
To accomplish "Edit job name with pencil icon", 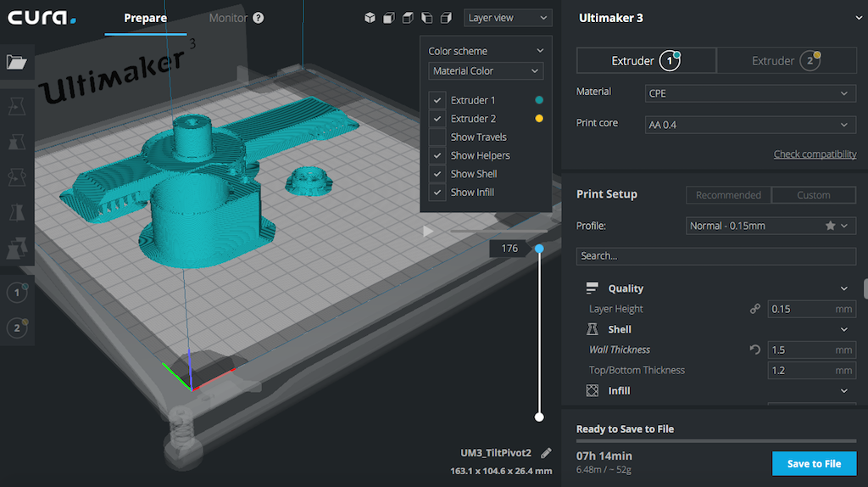I will coord(547,453).
